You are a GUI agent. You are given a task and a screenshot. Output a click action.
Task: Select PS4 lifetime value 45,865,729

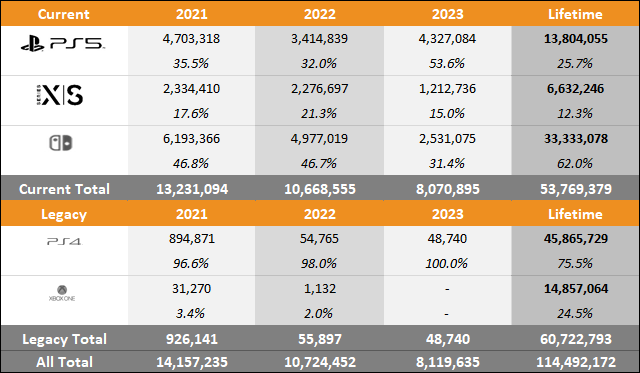[576, 238]
